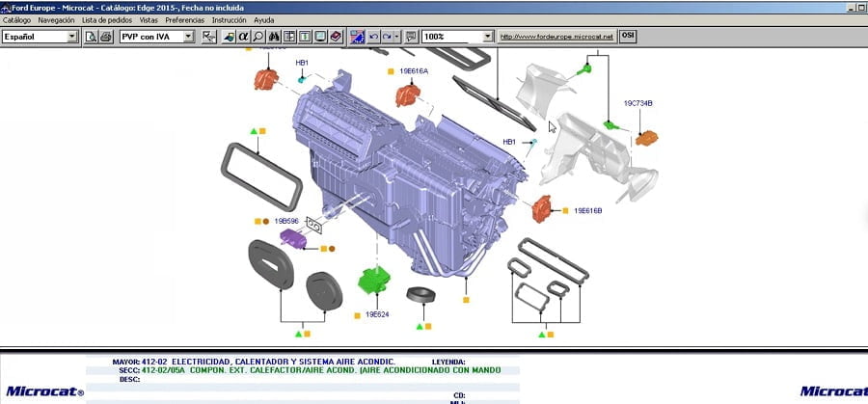Select the orange actuator at top left

pos(266,79)
